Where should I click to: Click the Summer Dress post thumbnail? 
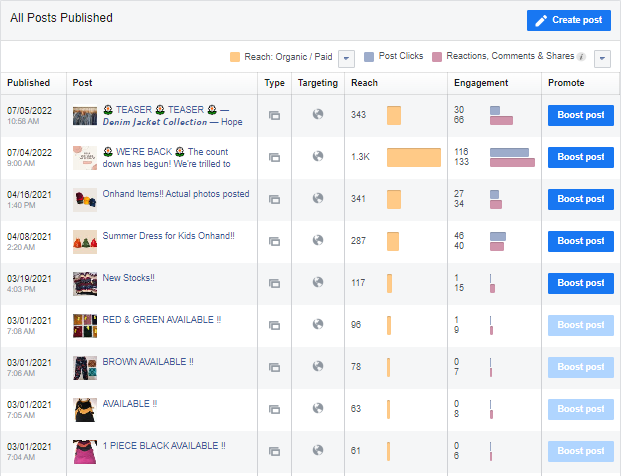coord(85,242)
